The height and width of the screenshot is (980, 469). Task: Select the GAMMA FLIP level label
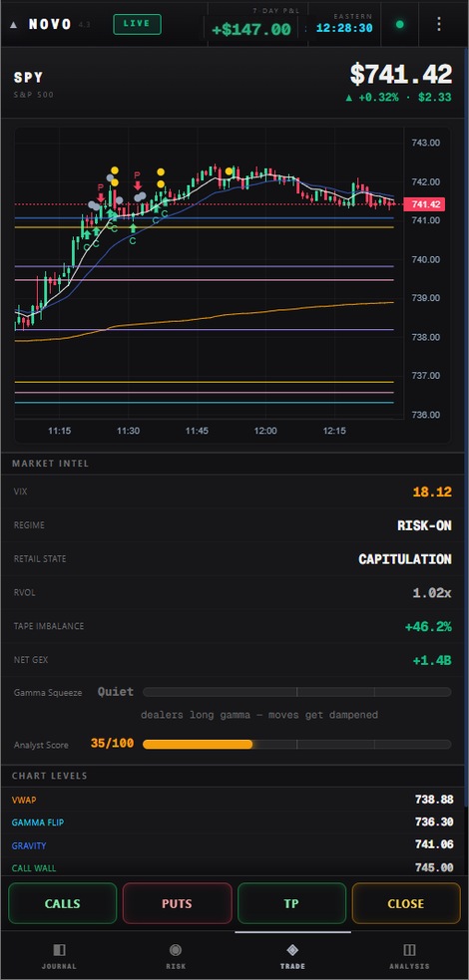[x=38, y=822]
